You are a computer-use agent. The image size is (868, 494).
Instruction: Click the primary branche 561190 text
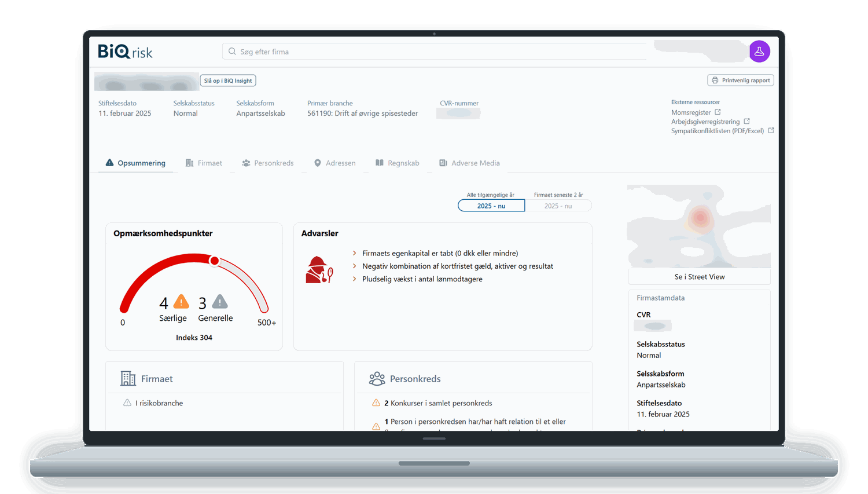pos(362,114)
